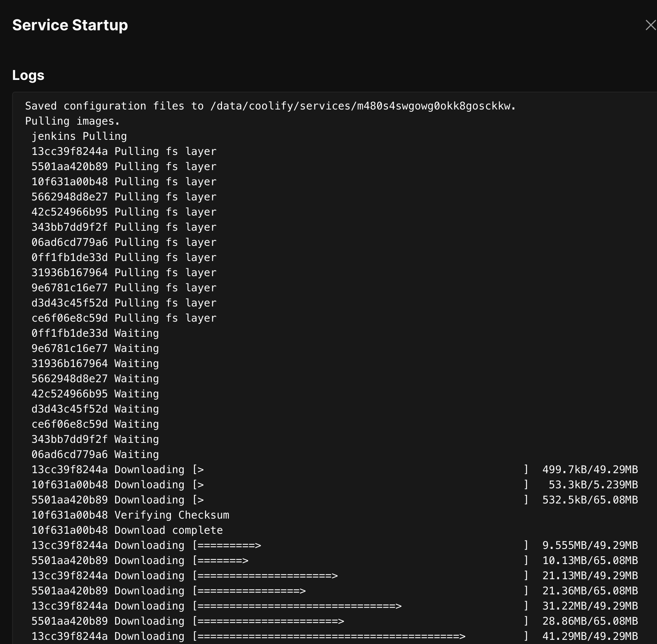Click the 06ad6cd779a6 Waiting entry
Viewport: 657px width, 644px height.
coord(95,454)
